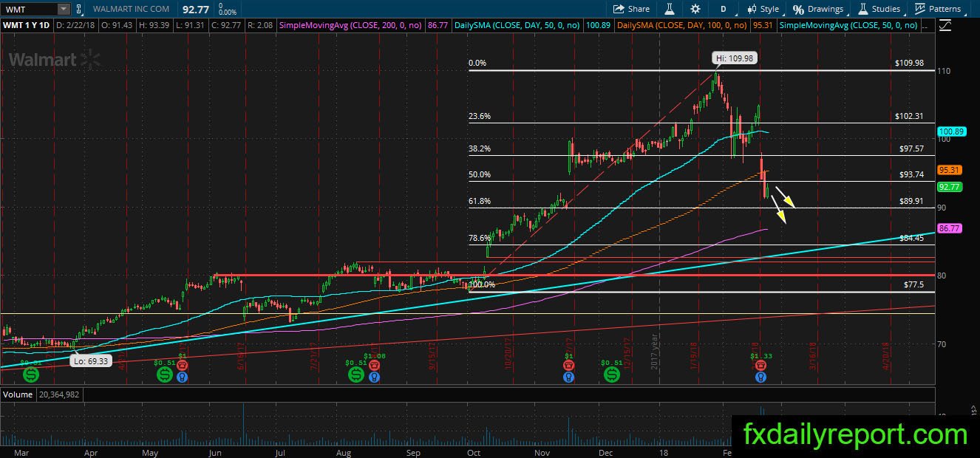Click the $109.98 Fibonacci level label
This screenshot has height=458, width=980.
(909, 64)
